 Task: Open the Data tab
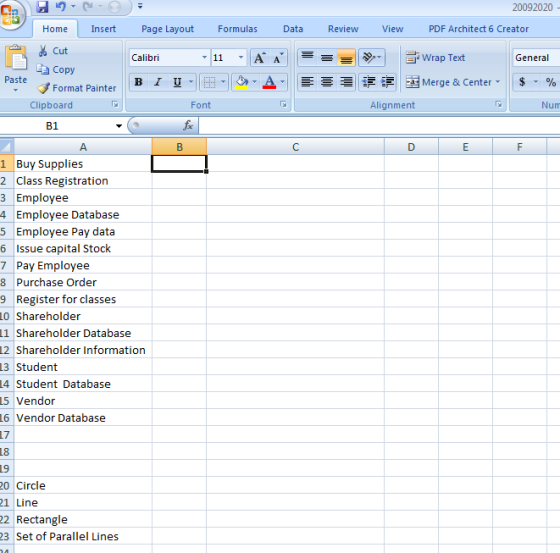(293, 29)
